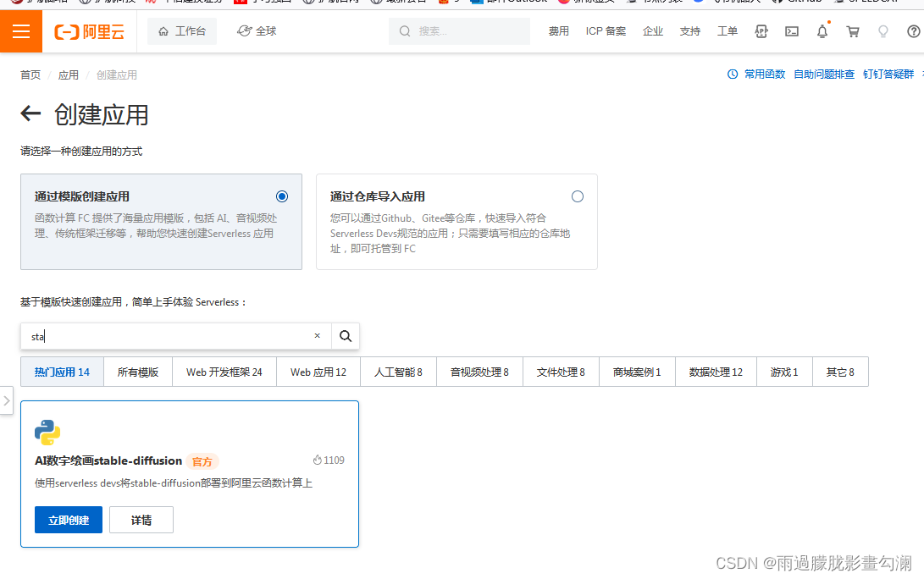Open the ICP 备案 menu
Viewport: 924px width, 579px height.
(x=606, y=31)
